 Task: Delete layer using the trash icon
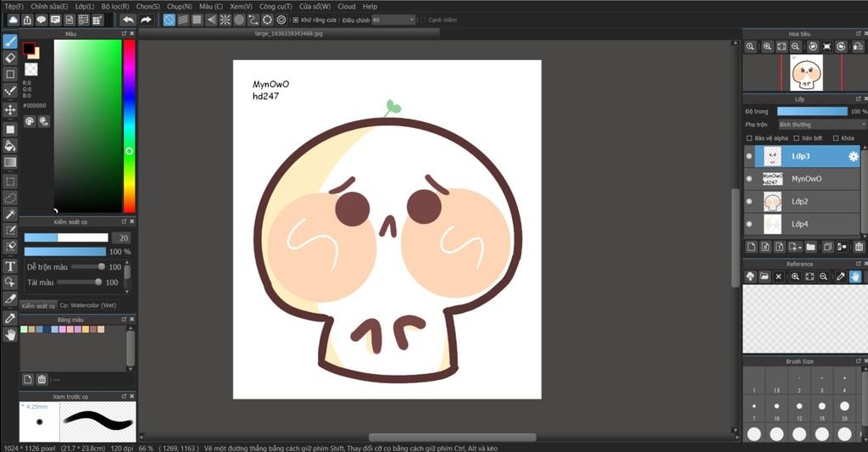pyautogui.click(x=859, y=247)
